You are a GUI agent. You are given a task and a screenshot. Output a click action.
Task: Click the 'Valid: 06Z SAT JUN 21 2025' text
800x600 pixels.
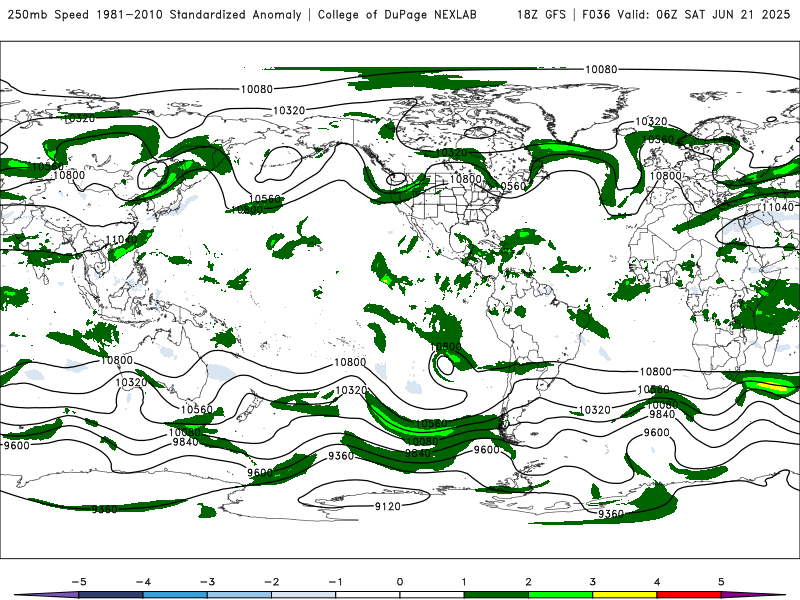(x=704, y=14)
